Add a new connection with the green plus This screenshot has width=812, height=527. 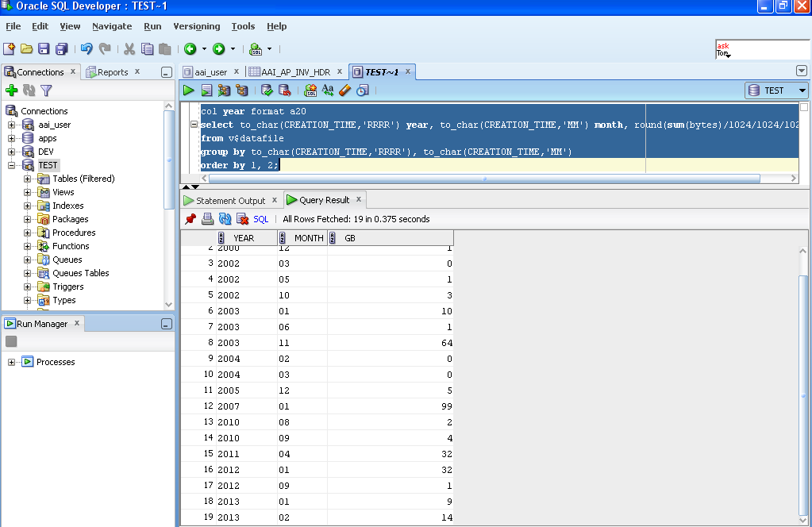click(11, 90)
